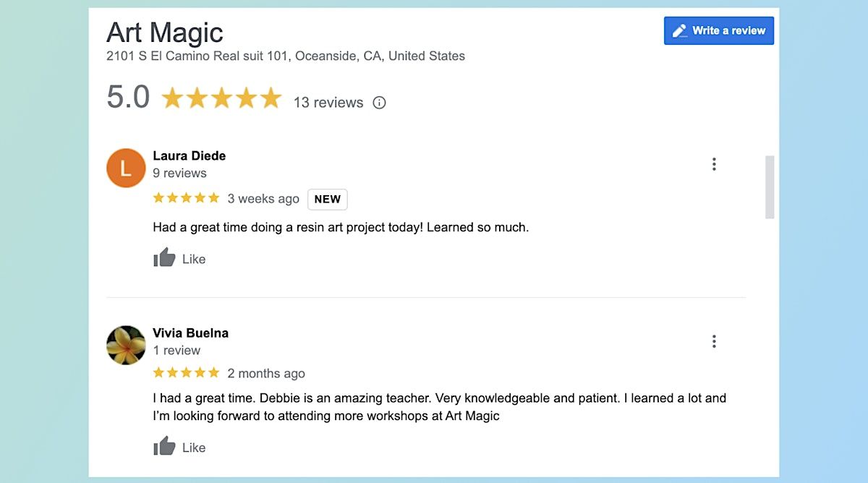Click the 13 reviews count text
Image resolution: width=868 pixels, height=483 pixels.
click(x=328, y=103)
